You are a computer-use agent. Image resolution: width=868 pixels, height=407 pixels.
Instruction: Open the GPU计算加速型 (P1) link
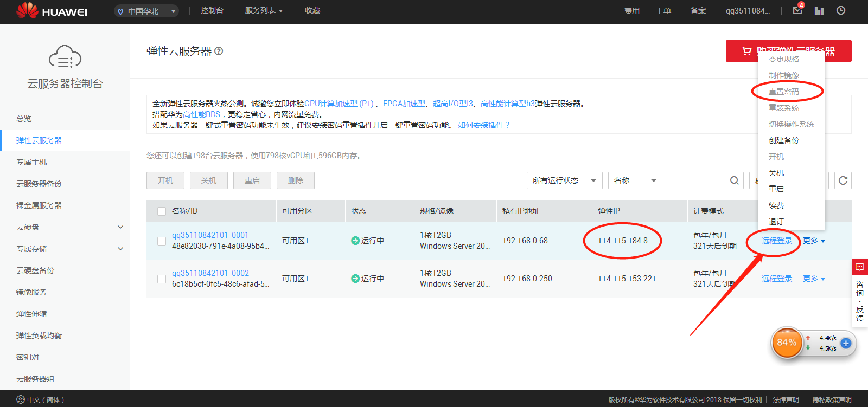339,104
